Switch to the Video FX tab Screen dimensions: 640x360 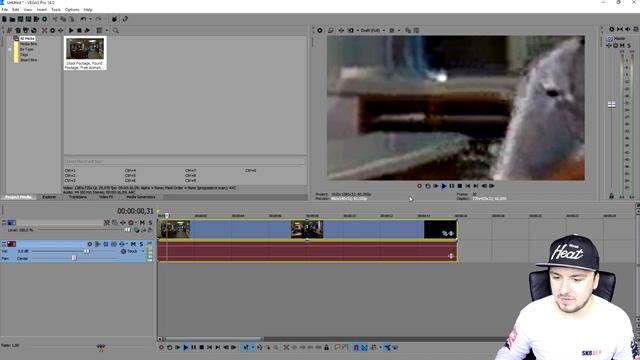click(106, 197)
